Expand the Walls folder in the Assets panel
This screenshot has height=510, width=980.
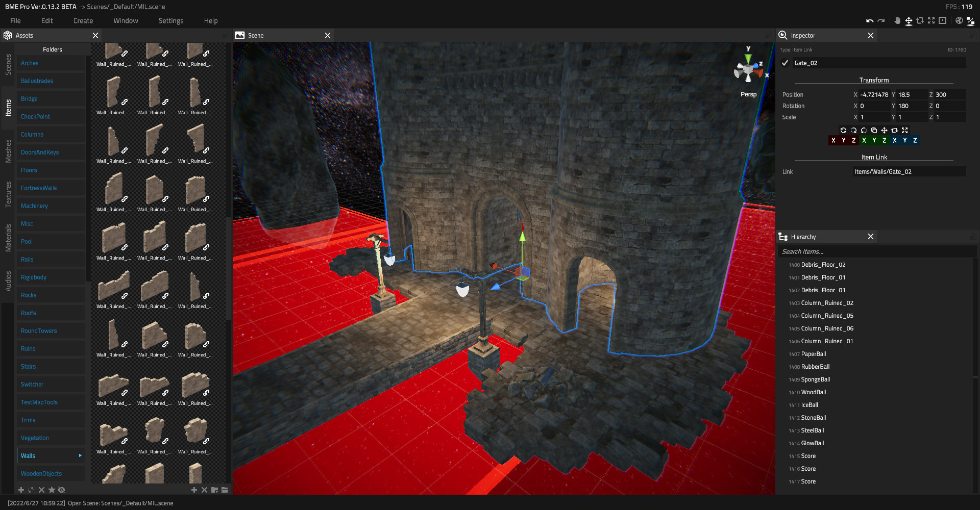80,455
